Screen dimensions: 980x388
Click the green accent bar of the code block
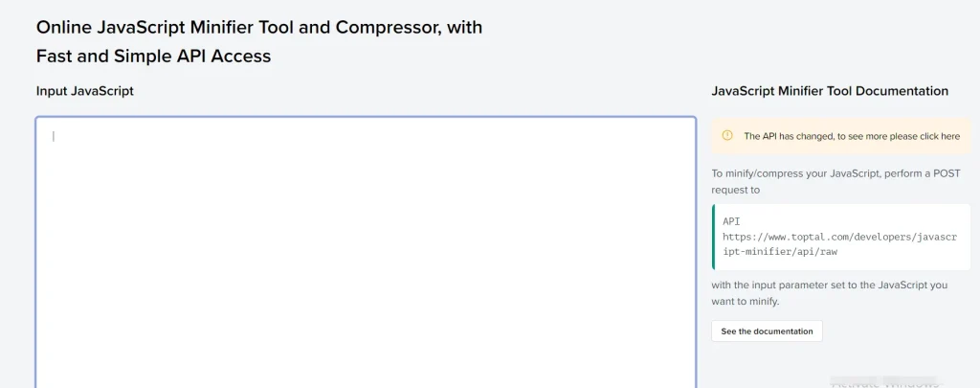pos(713,237)
